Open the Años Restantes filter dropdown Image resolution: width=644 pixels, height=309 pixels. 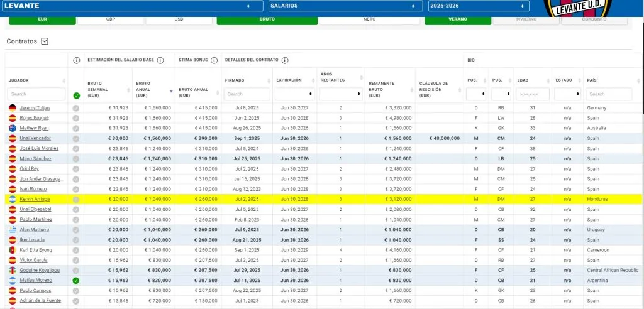click(341, 94)
